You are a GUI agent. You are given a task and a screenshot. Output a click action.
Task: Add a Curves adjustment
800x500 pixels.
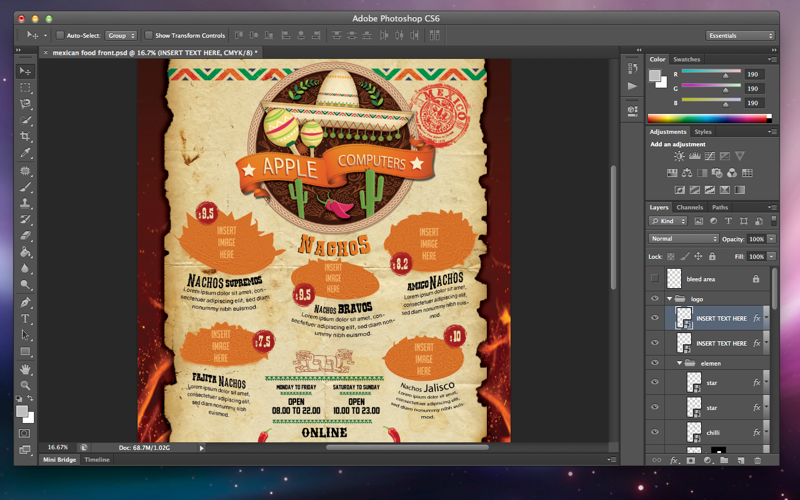click(710, 156)
